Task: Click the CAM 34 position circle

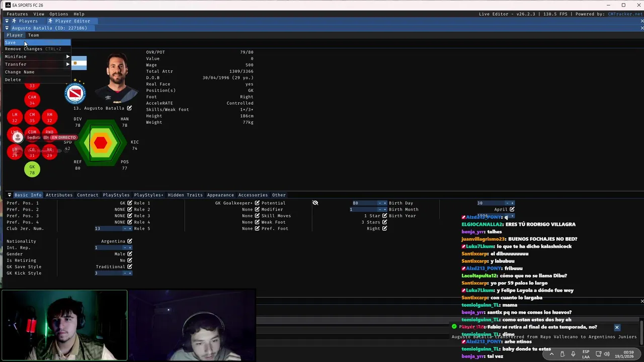Action: tap(32, 100)
